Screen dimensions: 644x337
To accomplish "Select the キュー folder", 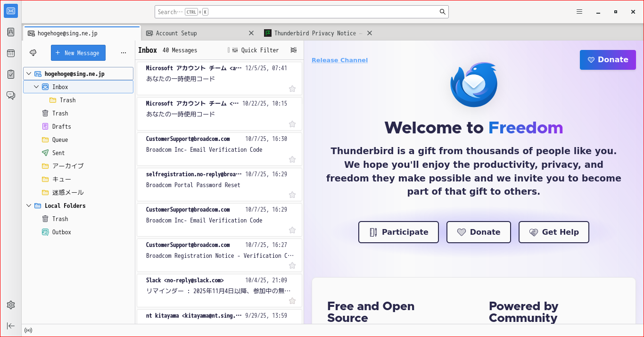I will pos(78,179).
